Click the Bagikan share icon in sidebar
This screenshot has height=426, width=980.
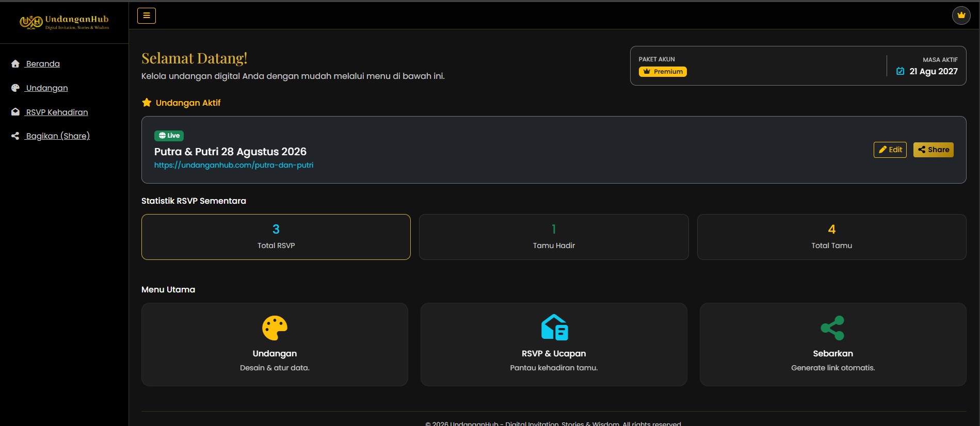coord(15,136)
